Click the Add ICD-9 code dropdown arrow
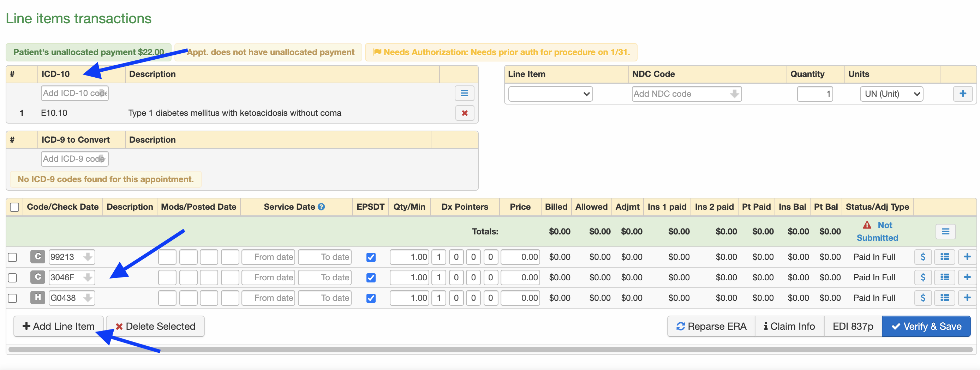Image resolution: width=980 pixels, height=370 pixels. coord(102,159)
